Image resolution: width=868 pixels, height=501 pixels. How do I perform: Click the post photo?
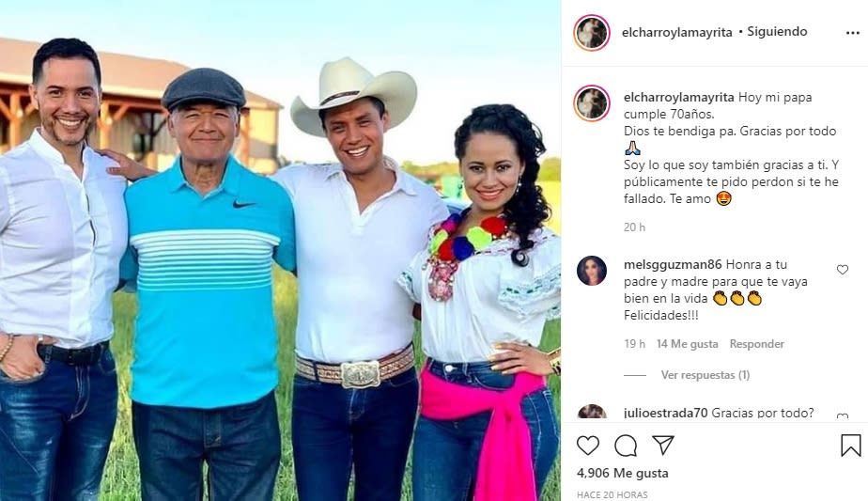pos(281,250)
